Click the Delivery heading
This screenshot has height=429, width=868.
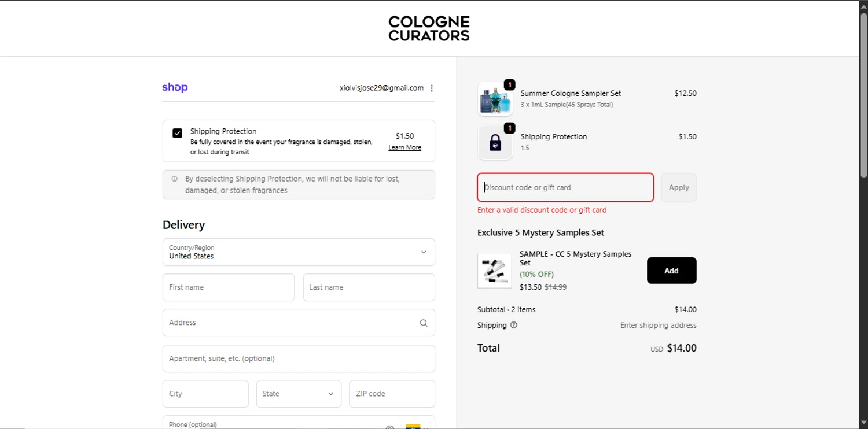coord(183,225)
